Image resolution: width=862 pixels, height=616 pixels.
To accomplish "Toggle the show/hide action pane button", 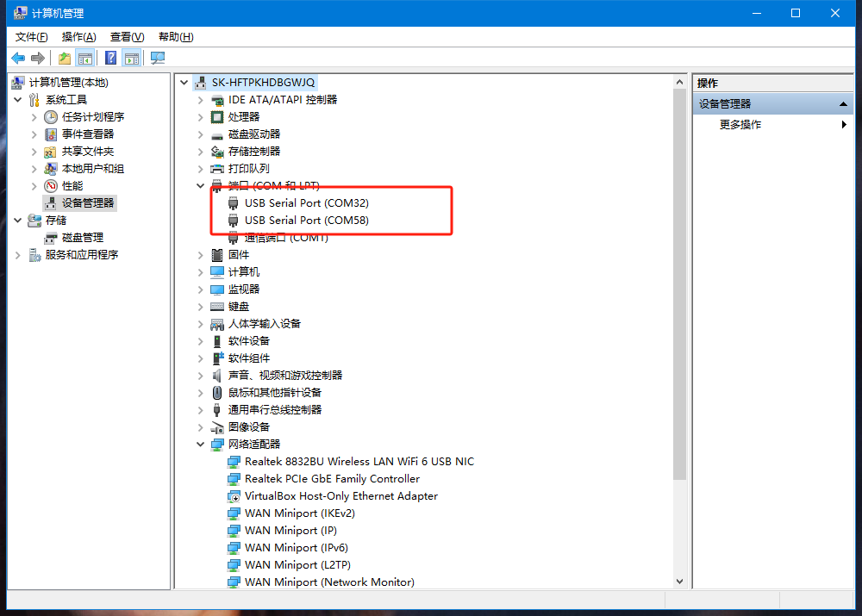I will pyautogui.click(x=131, y=58).
